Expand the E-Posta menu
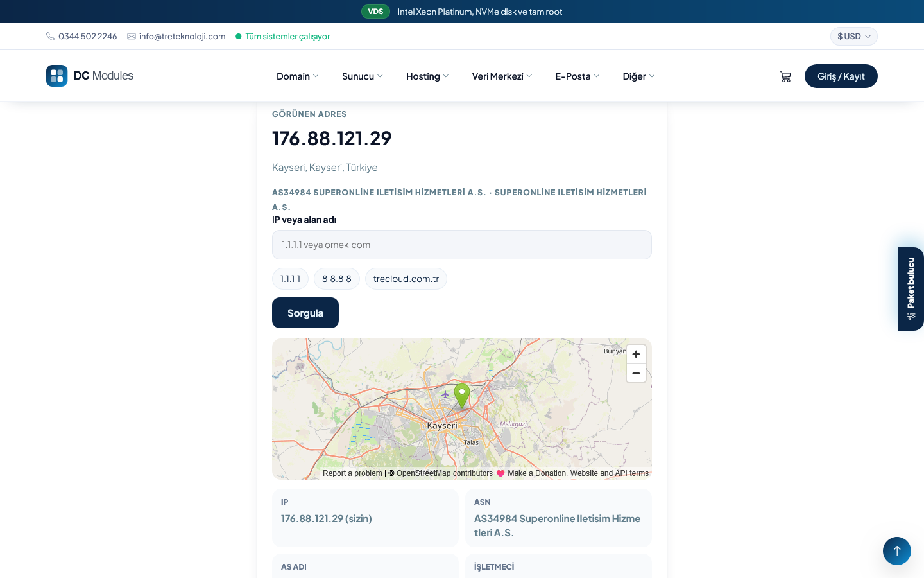The height and width of the screenshot is (578, 924). pos(577,76)
